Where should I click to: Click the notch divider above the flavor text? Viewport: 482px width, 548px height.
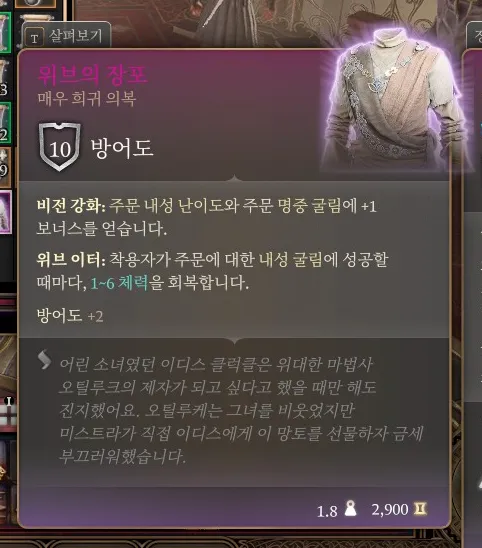(235, 340)
